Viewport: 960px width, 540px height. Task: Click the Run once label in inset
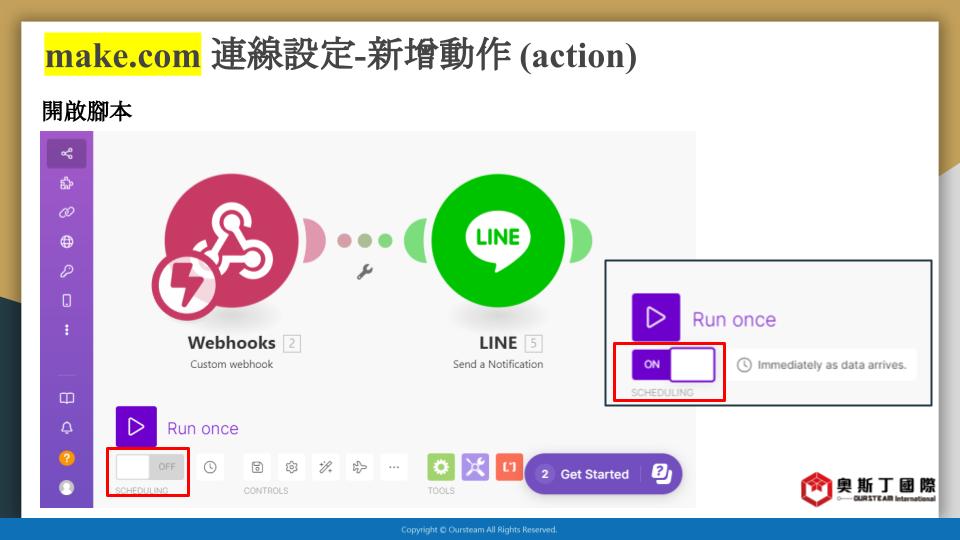[x=734, y=320]
